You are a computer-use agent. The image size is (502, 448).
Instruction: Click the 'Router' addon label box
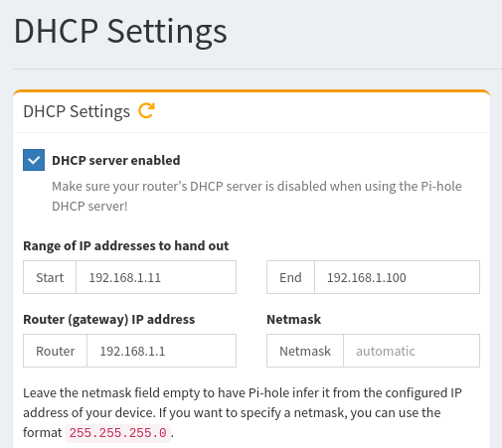(x=55, y=351)
